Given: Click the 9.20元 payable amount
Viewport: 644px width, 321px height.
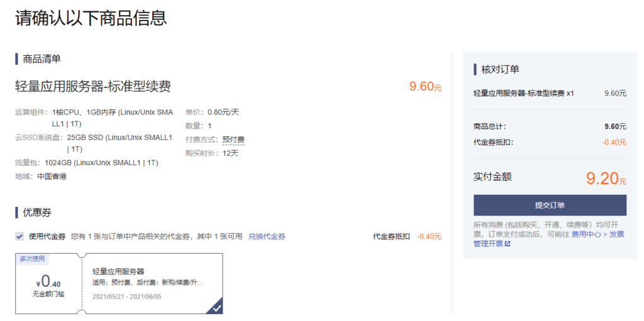Looking at the screenshot, I should [606, 178].
